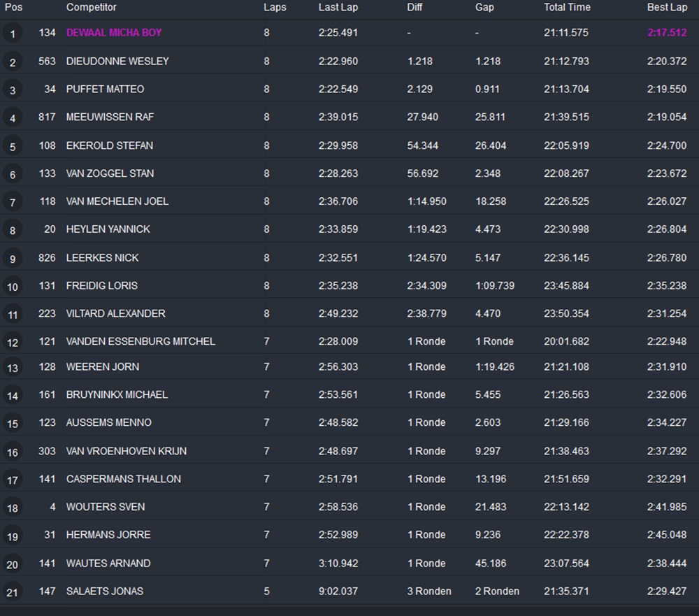Image resolution: width=699 pixels, height=616 pixels.
Task: Click the position 7 circle badge
Action: click(13, 202)
